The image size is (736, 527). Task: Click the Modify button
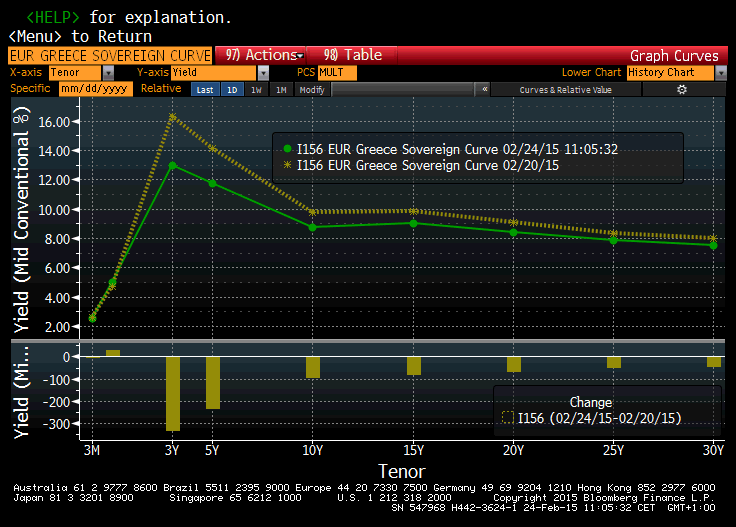[312, 89]
